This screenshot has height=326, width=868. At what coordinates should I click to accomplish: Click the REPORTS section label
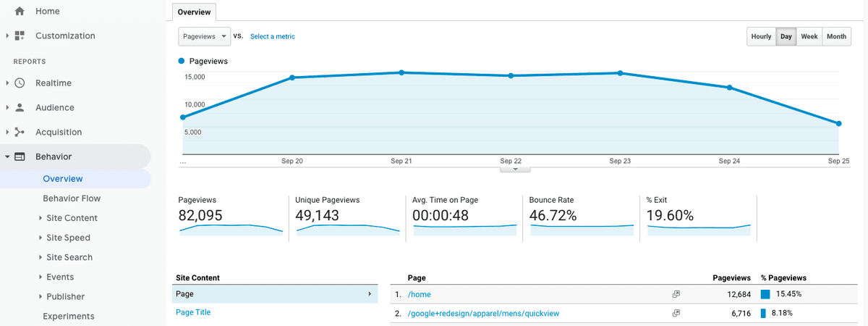[x=30, y=62]
